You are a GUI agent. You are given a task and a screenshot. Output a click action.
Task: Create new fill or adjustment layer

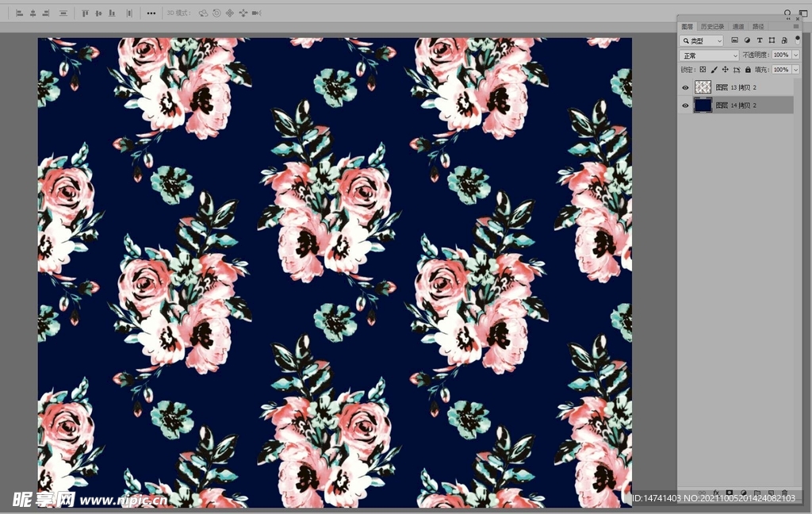click(744, 493)
